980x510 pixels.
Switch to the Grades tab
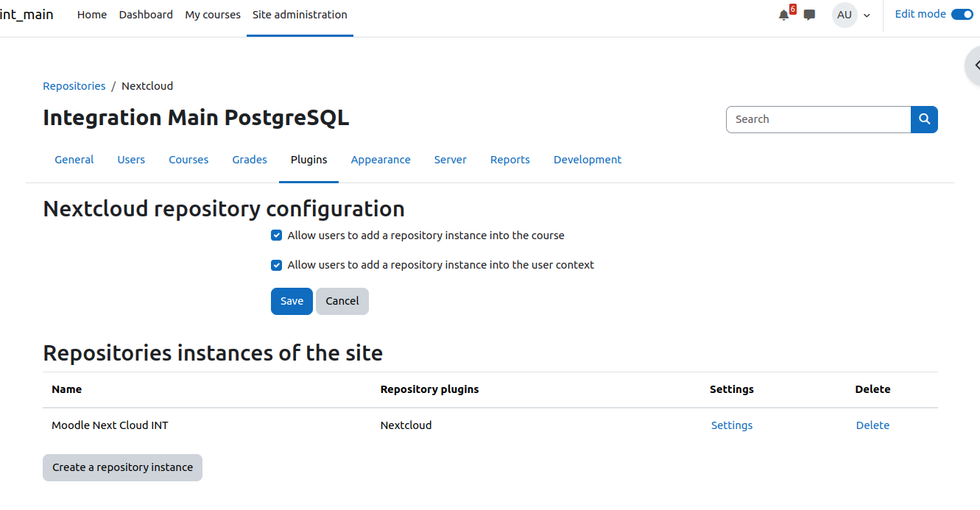(x=250, y=160)
